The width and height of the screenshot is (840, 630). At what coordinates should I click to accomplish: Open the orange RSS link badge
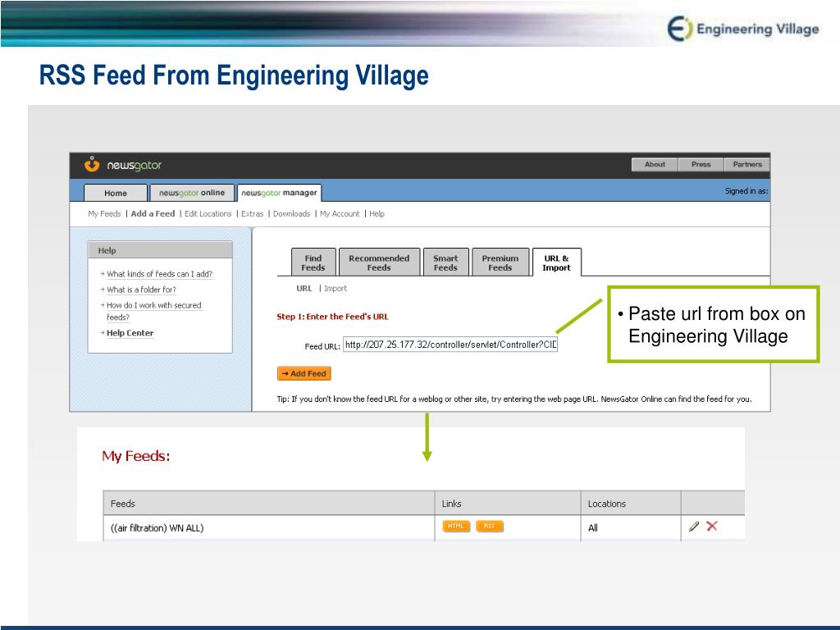click(x=490, y=526)
